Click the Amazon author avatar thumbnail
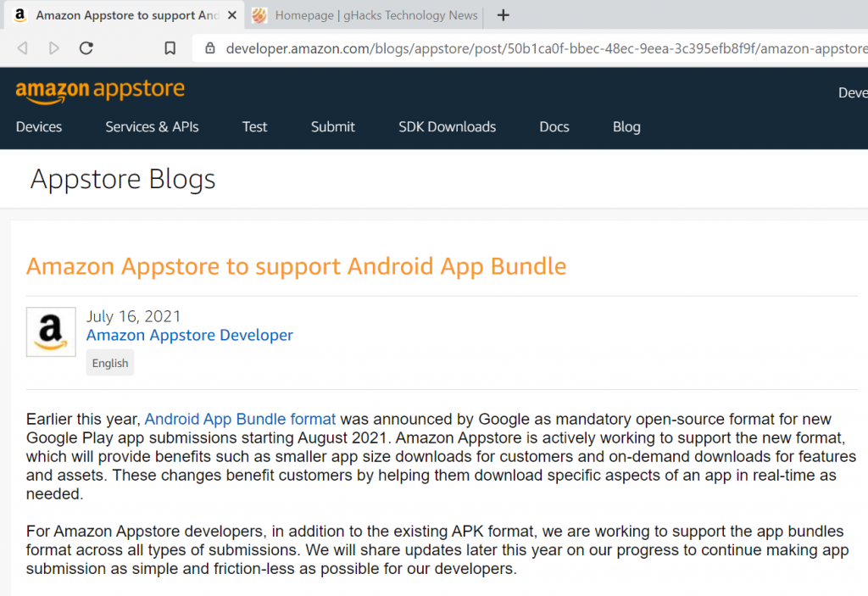868x596 pixels. pyautogui.click(x=50, y=331)
